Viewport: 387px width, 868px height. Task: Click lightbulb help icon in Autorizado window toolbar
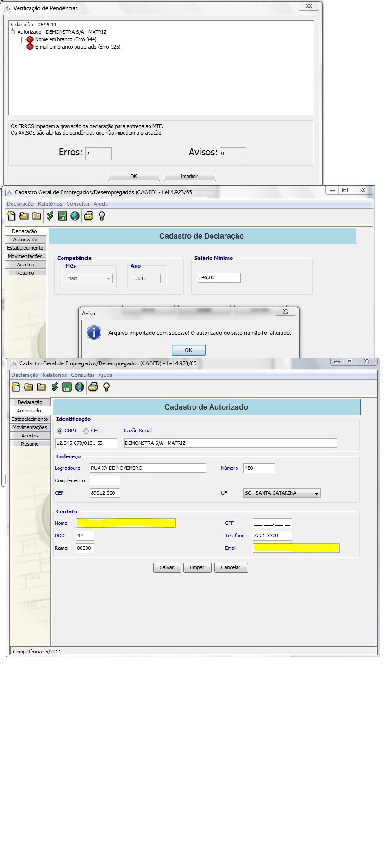[x=106, y=387]
